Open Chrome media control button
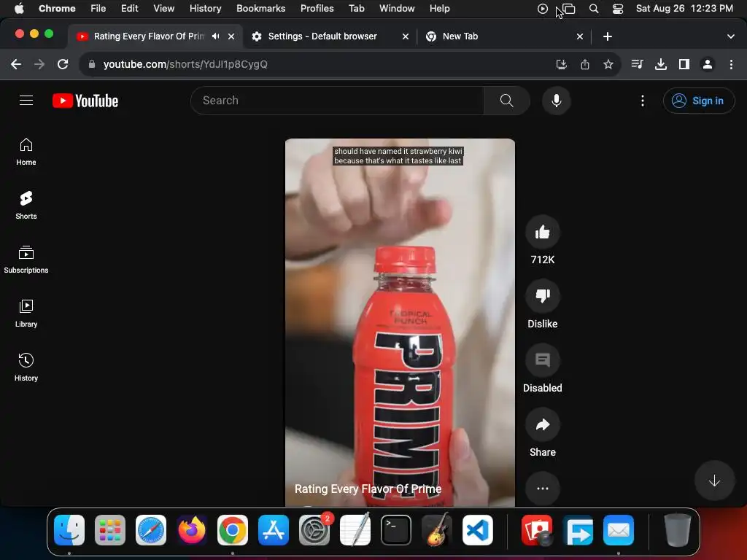 [x=637, y=64]
